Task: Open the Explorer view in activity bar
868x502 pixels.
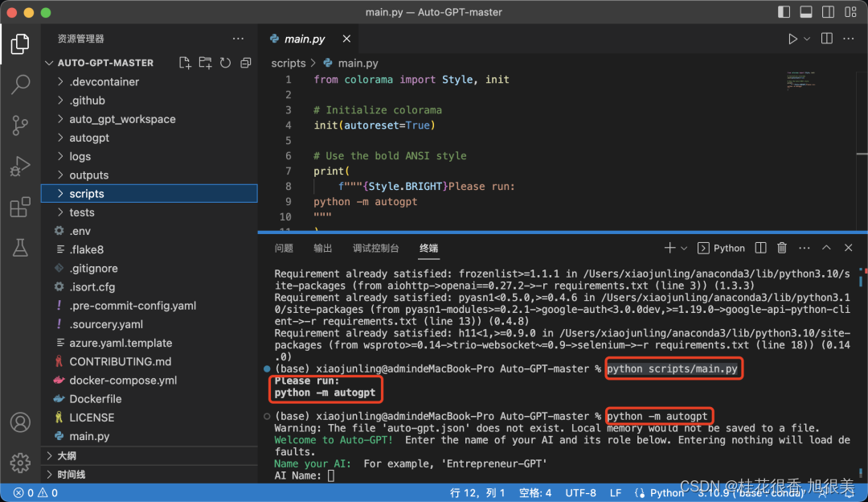Action: click(x=20, y=43)
